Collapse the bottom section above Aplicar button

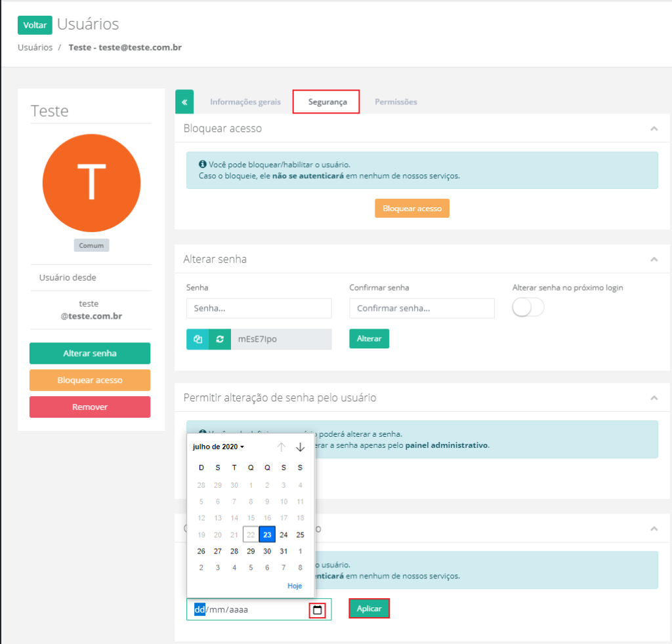654,529
